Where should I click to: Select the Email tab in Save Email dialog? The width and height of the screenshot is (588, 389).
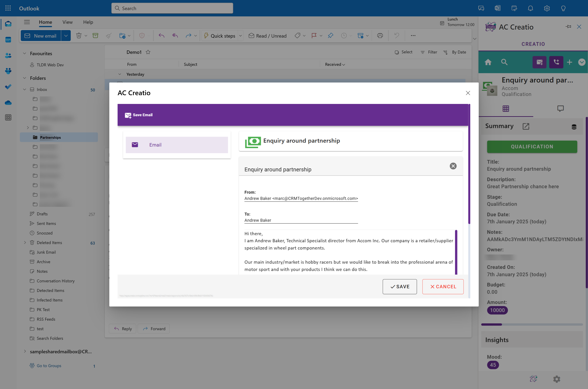click(177, 145)
